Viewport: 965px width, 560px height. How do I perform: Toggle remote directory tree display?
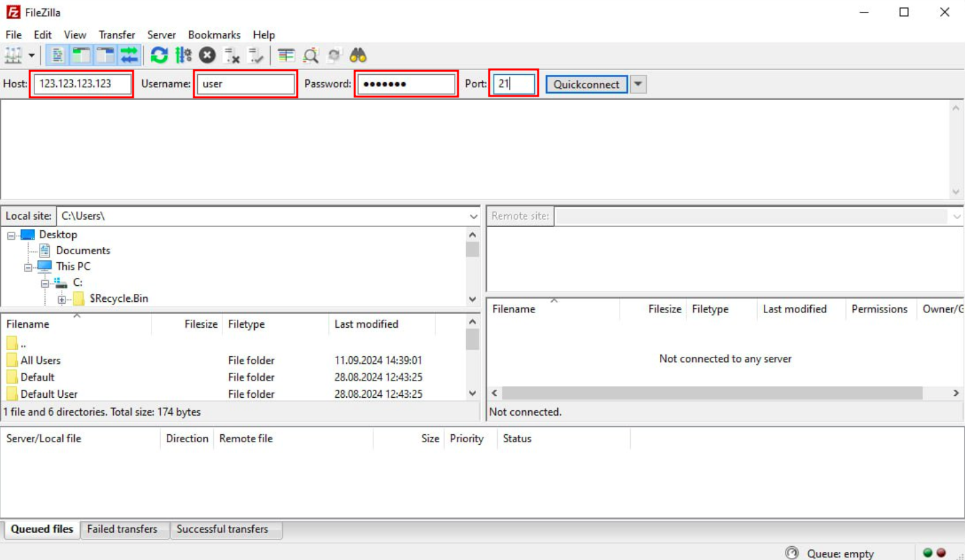[x=105, y=56]
